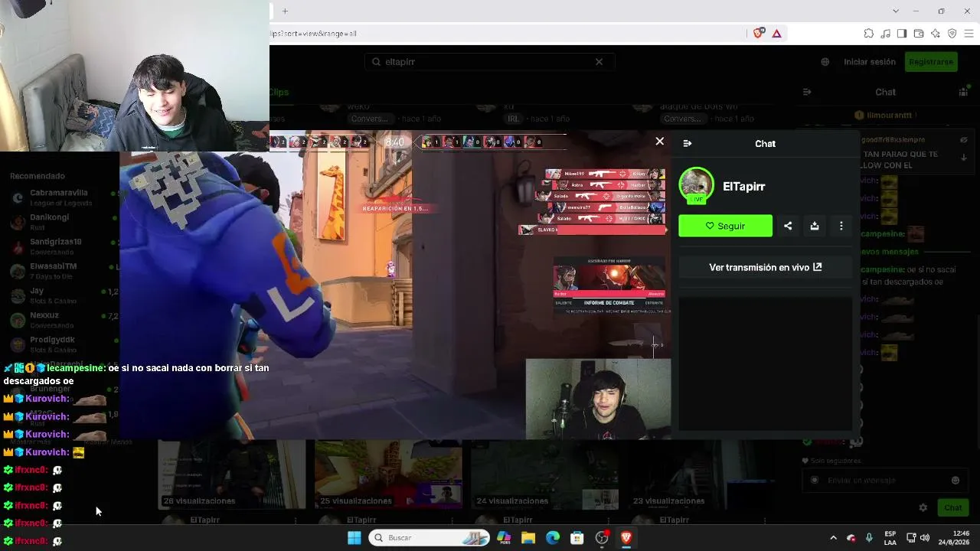Viewport: 980px width, 551px height.
Task: Open the Brave Wallet icon
Action: pyautogui.click(x=919, y=34)
